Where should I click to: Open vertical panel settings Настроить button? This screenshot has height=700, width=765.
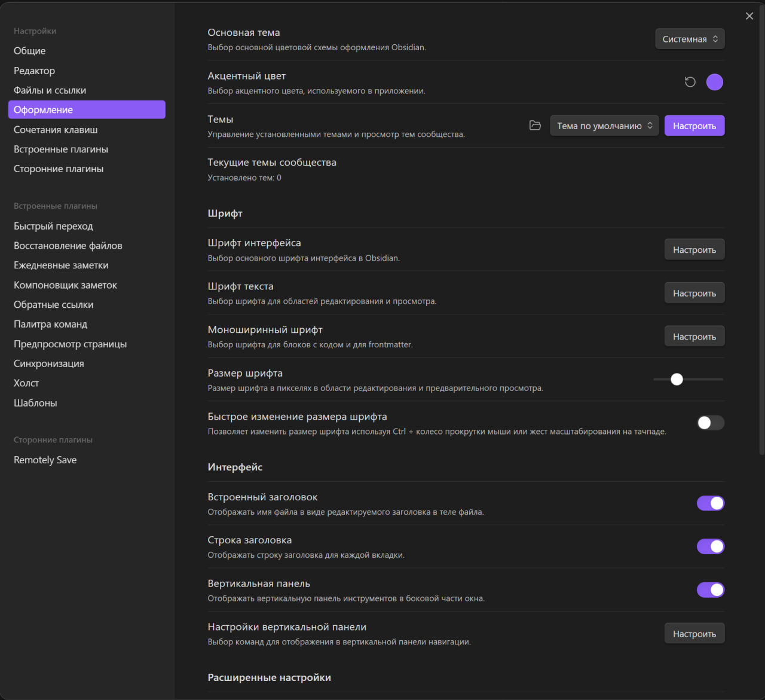pos(694,634)
